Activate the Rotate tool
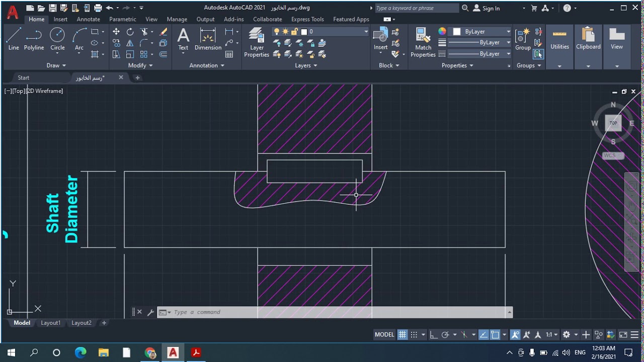 [x=130, y=32]
